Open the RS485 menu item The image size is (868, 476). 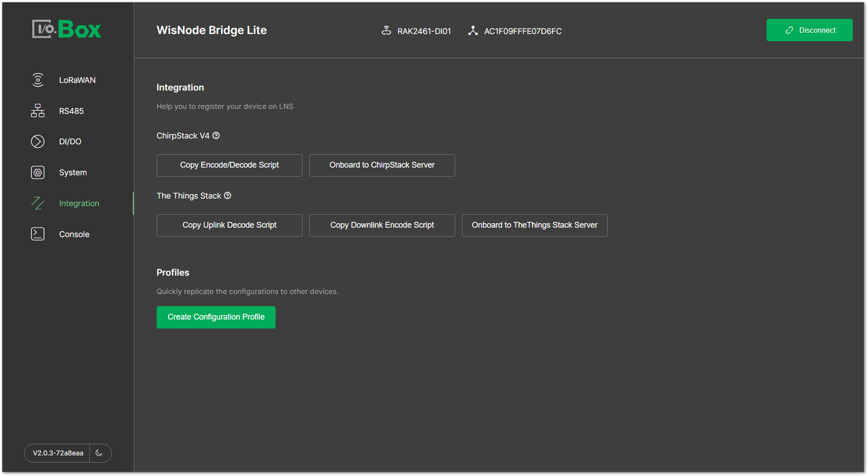[x=71, y=111]
